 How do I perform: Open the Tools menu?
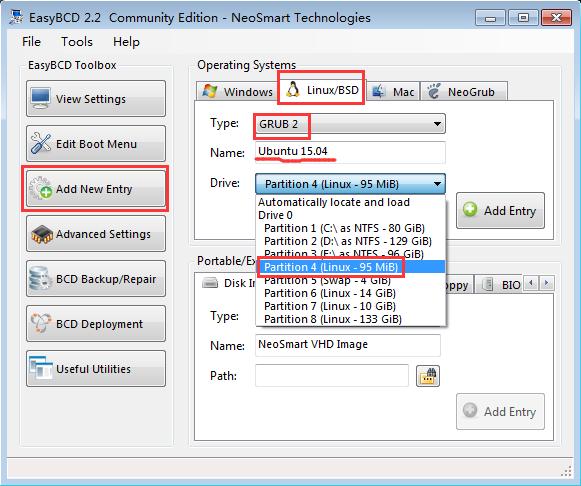point(77,41)
